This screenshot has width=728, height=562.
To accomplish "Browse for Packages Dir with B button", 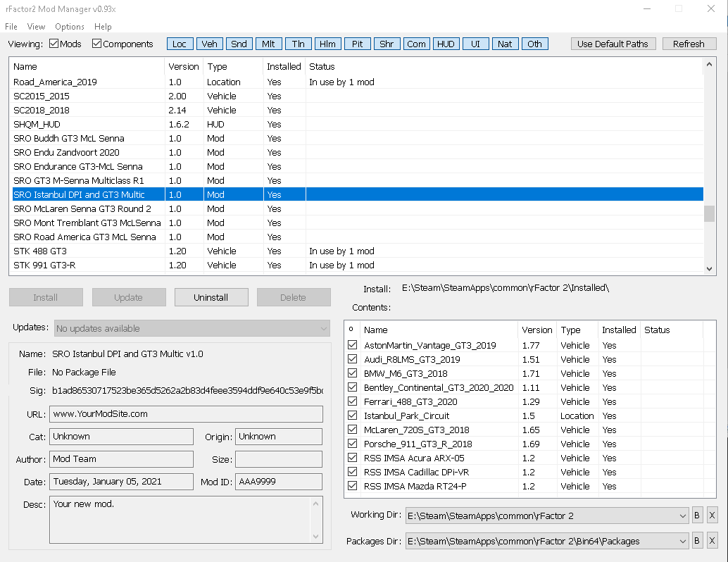I will tap(697, 541).
